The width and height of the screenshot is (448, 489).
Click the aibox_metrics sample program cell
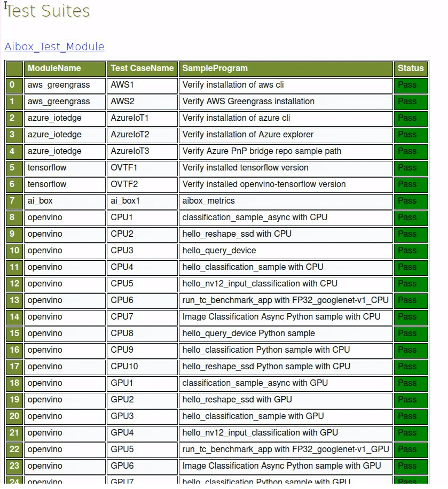click(x=285, y=201)
